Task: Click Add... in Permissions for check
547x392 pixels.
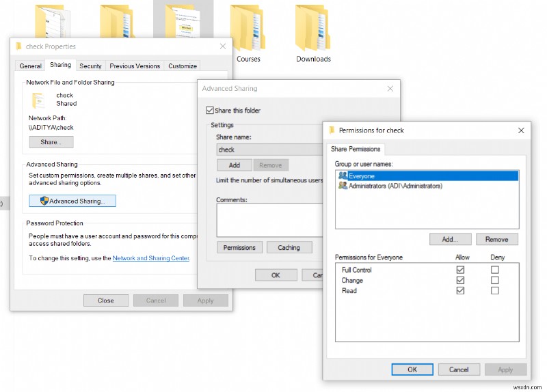Action: [x=450, y=240]
